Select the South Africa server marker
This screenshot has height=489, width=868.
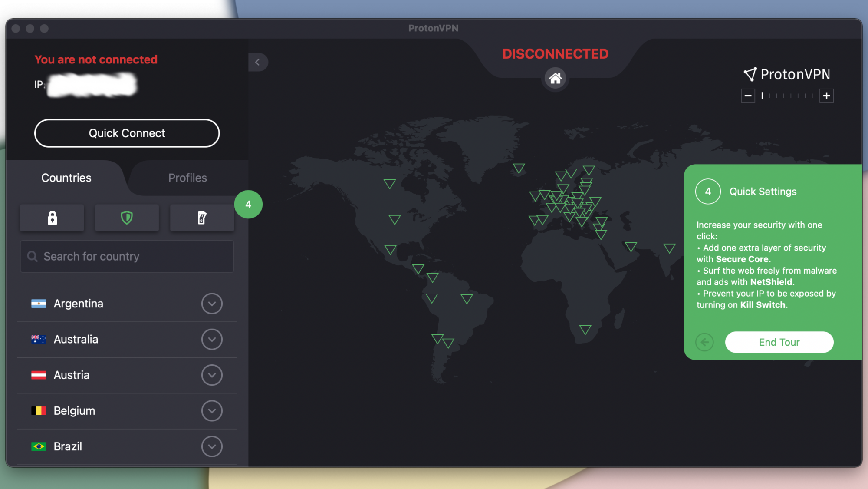(585, 330)
